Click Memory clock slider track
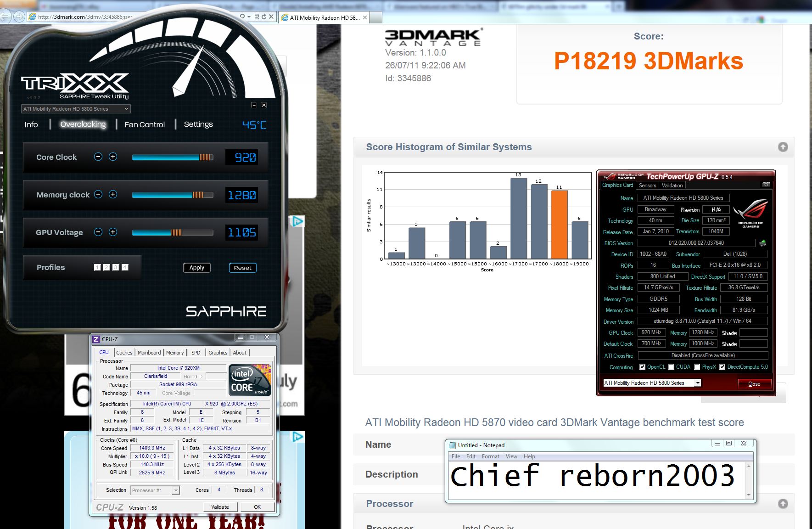This screenshot has height=529, width=812. pyautogui.click(x=173, y=195)
